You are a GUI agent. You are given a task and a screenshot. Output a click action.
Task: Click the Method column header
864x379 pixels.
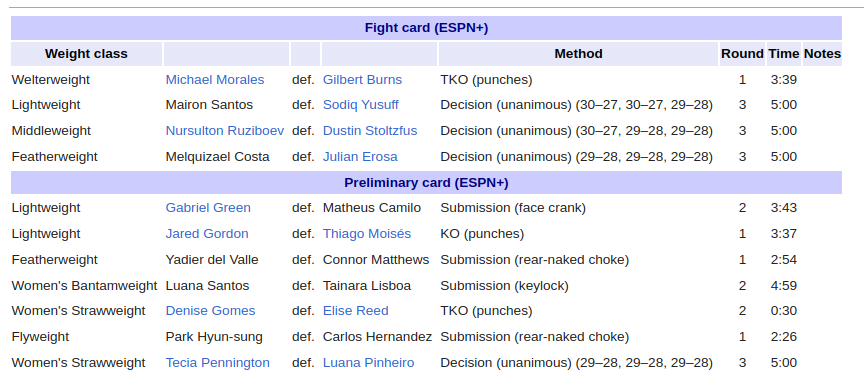pos(579,54)
